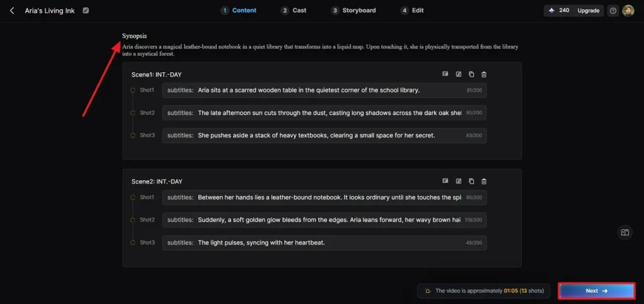Click the Aria's Living Ink project title
The width and height of the screenshot is (644, 304).
pyautogui.click(x=50, y=11)
